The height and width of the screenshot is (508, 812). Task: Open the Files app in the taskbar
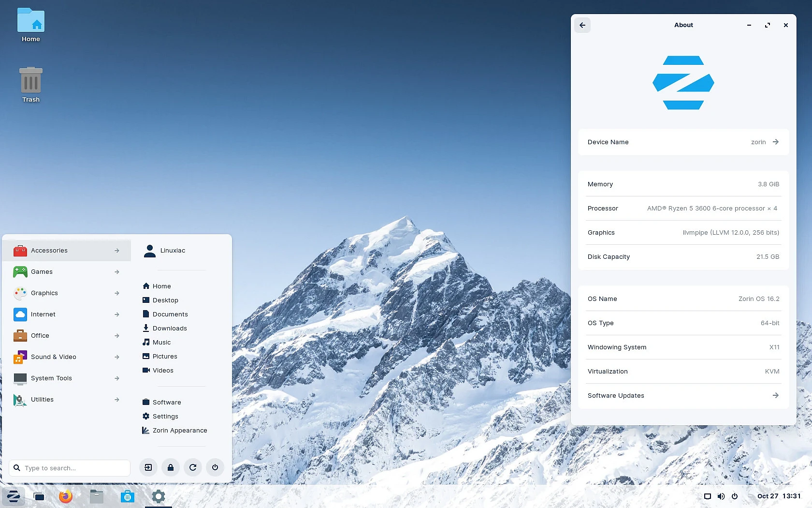tap(96, 496)
